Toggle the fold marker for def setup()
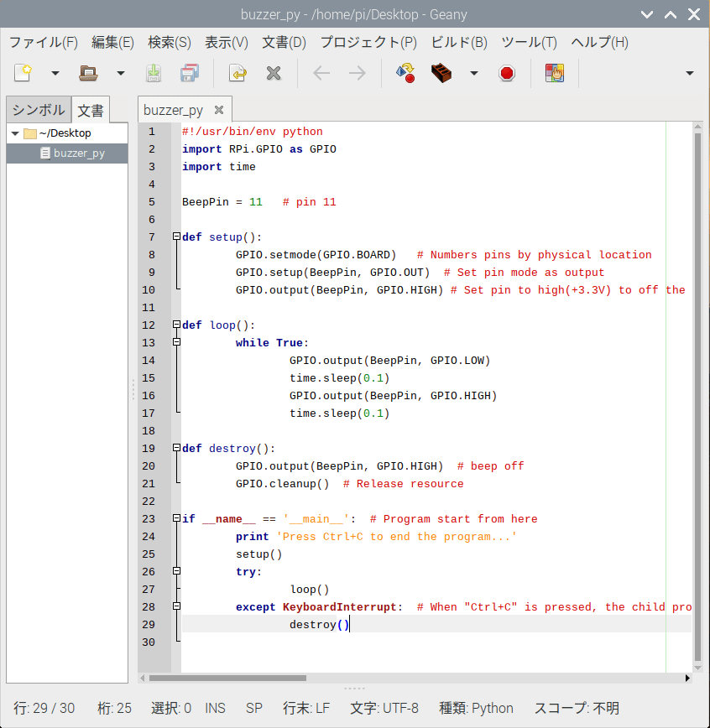Screen dimensions: 710x728 point(176,237)
